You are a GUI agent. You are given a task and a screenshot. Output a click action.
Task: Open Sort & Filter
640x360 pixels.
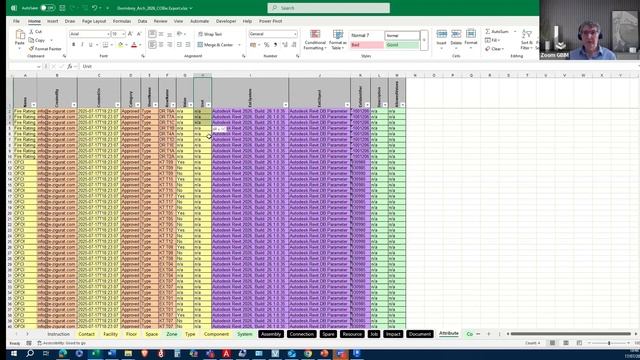527,40
